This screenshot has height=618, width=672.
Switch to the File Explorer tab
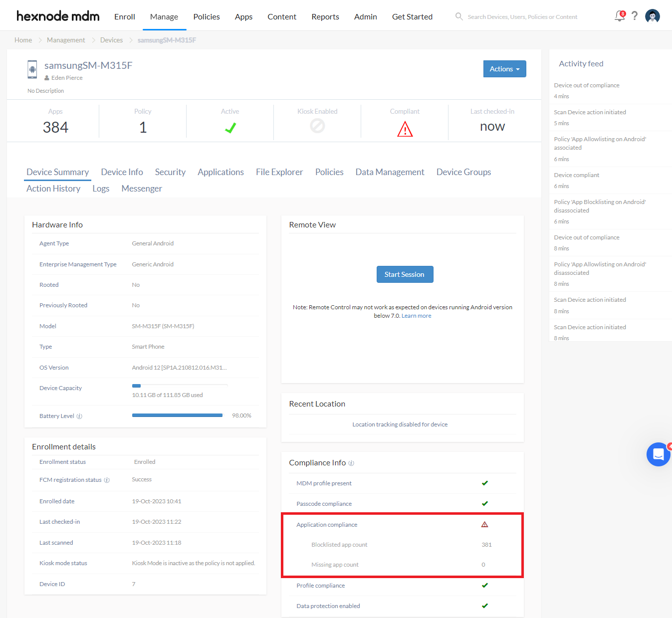tap(279, 172)
